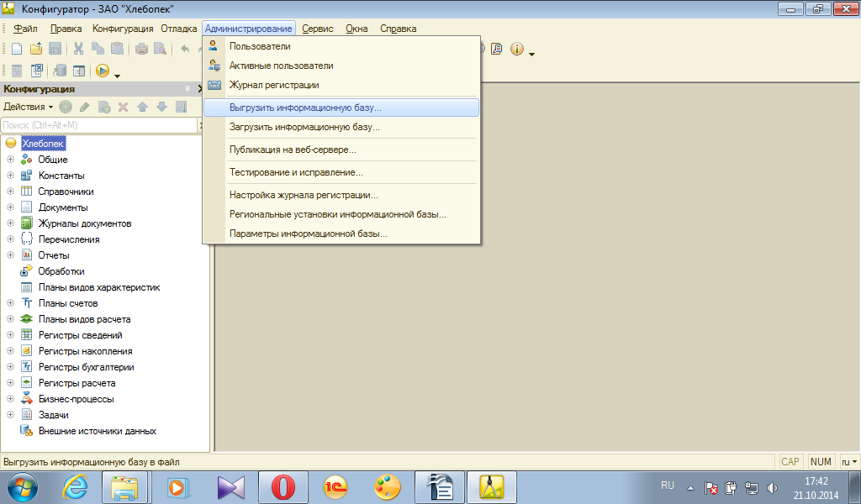Expand the Бизнес-процессы tree node
Screen dimensions: 861x504
pos(10,399)
